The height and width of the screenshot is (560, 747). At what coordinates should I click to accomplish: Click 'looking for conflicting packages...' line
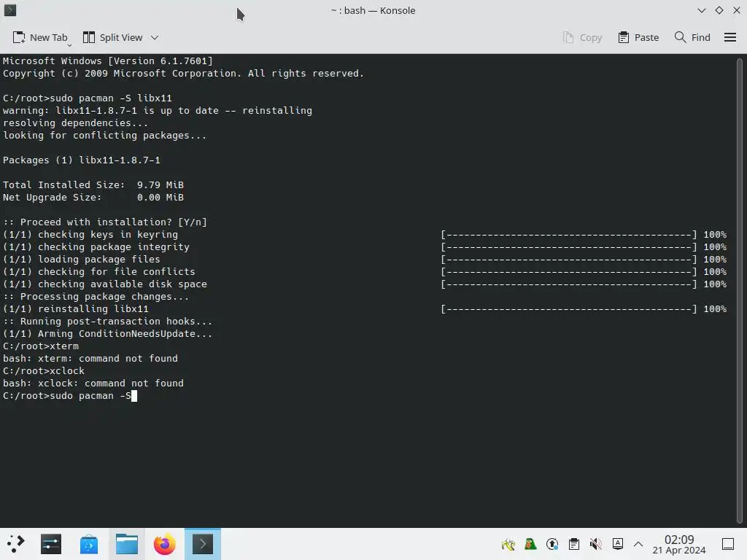[x=105, y=136]
